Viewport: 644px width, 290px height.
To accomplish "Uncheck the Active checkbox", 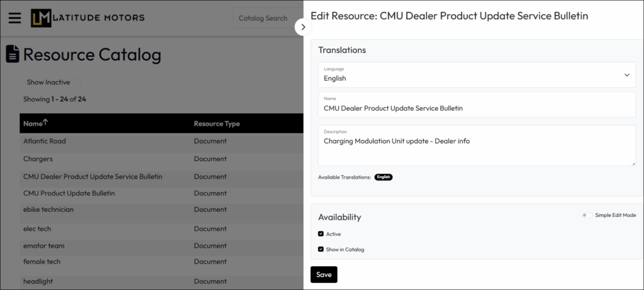I will pyautogui.click(x=321, y=234).
